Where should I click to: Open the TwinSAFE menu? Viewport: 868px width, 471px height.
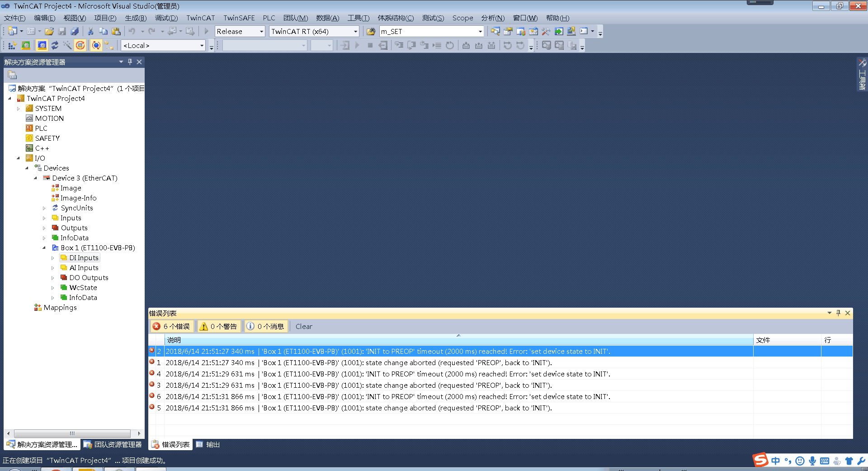(239, 18)
